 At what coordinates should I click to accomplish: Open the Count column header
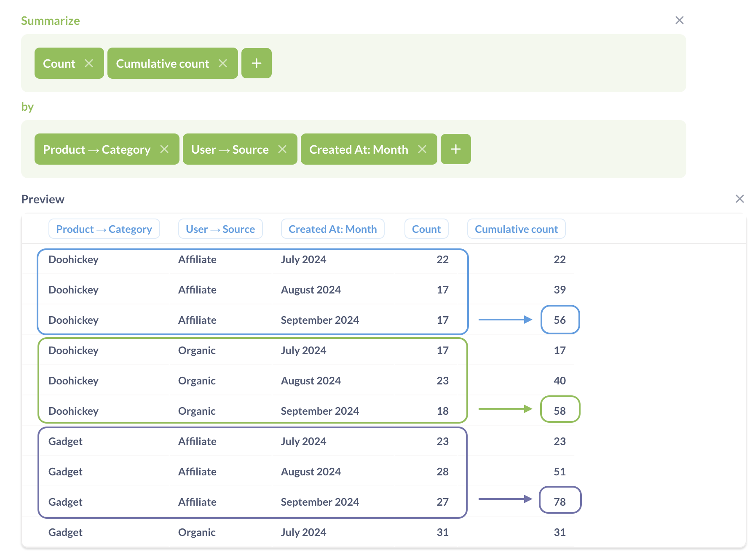(426, 229)
